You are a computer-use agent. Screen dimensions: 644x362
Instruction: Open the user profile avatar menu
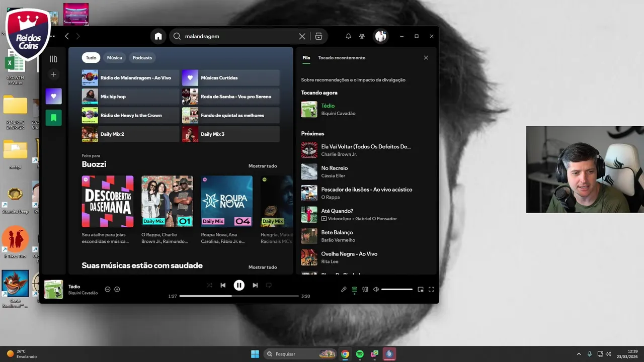pos(380,36)
